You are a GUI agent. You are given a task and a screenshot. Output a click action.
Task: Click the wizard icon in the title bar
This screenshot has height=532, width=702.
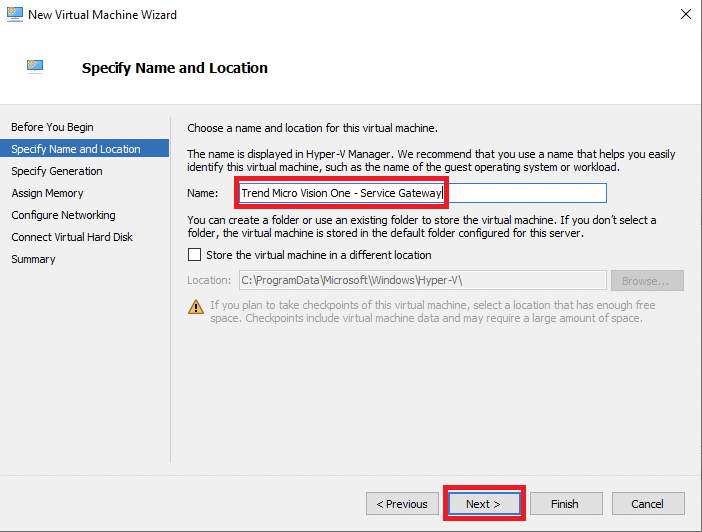tap(14, 15)
